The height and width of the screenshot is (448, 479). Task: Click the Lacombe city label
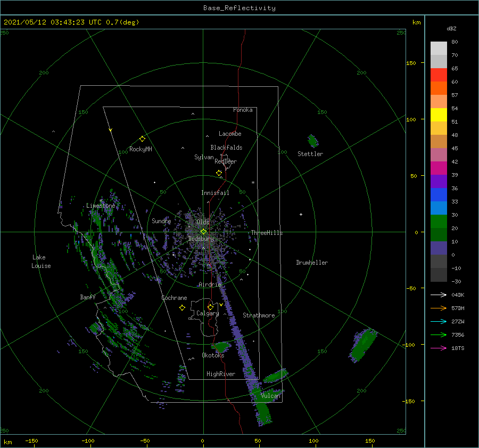[230, 134]
